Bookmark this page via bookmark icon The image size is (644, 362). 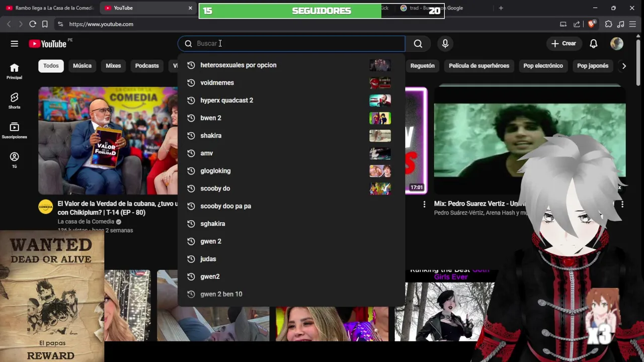pyautogui.click(x=45, y=24)
